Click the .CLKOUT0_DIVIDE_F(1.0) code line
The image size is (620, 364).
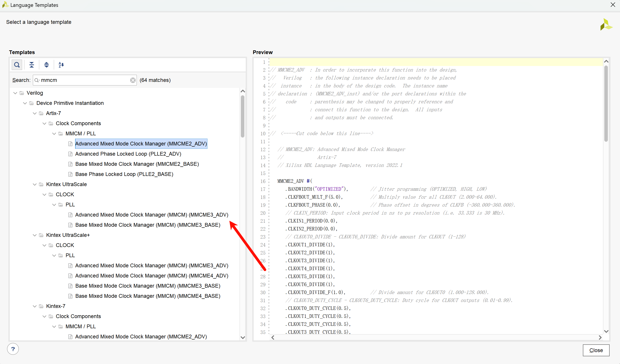click(315, 292)
